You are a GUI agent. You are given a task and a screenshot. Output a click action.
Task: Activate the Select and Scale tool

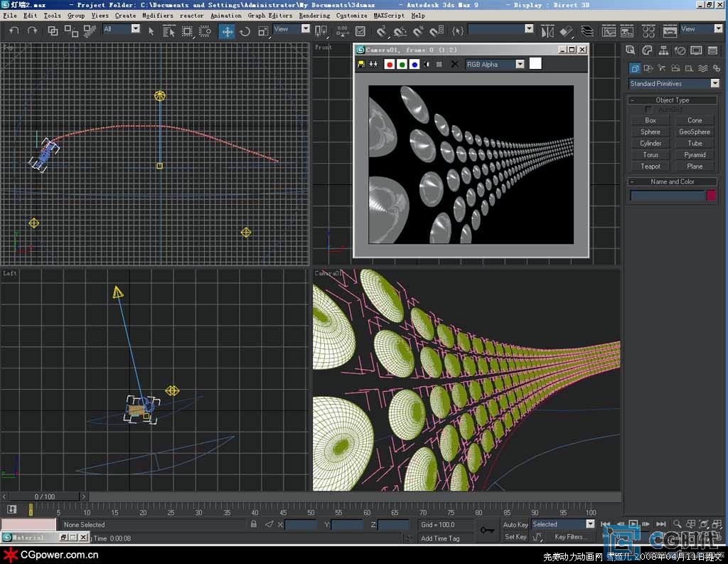point(263,31)
